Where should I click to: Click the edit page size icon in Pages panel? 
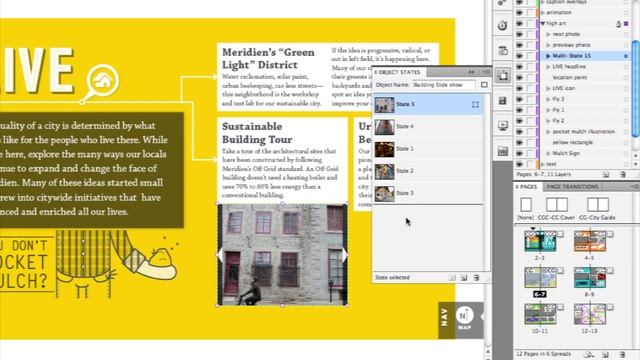pyautogui.click(x=588, y=354)
